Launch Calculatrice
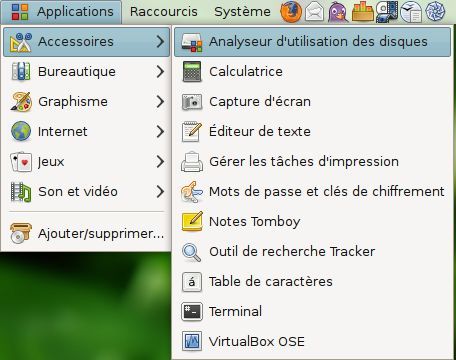Screen dimensions: 456x360 (312, 72)
